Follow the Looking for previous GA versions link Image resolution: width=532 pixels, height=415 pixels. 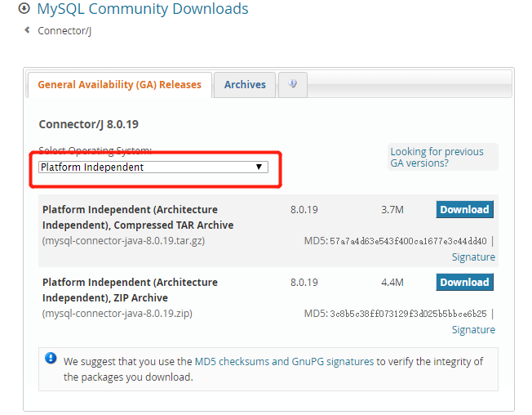[x=437, y=157]
